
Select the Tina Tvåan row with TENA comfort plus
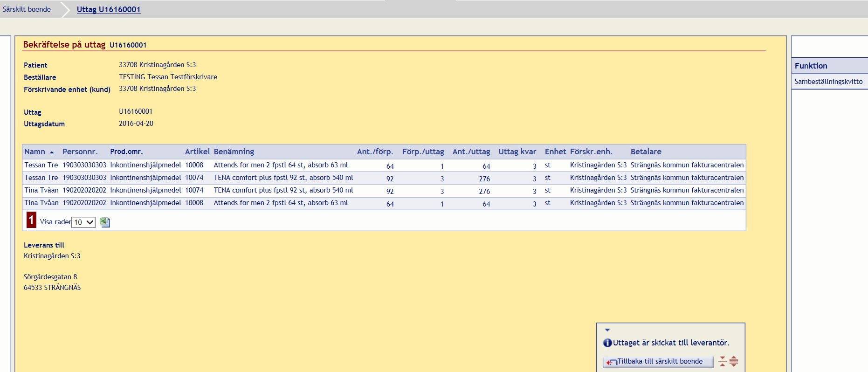click(384, 191)
